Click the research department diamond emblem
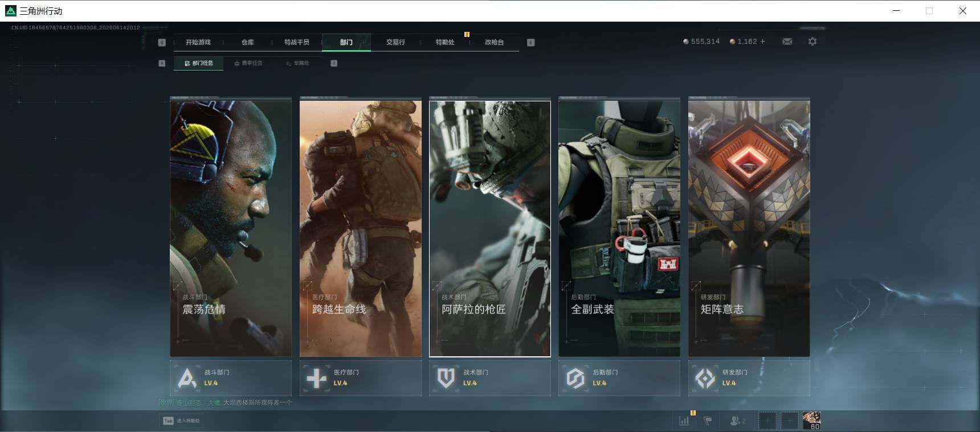The width and height of the screenshot is (980, 432). (x=705, y=378)
